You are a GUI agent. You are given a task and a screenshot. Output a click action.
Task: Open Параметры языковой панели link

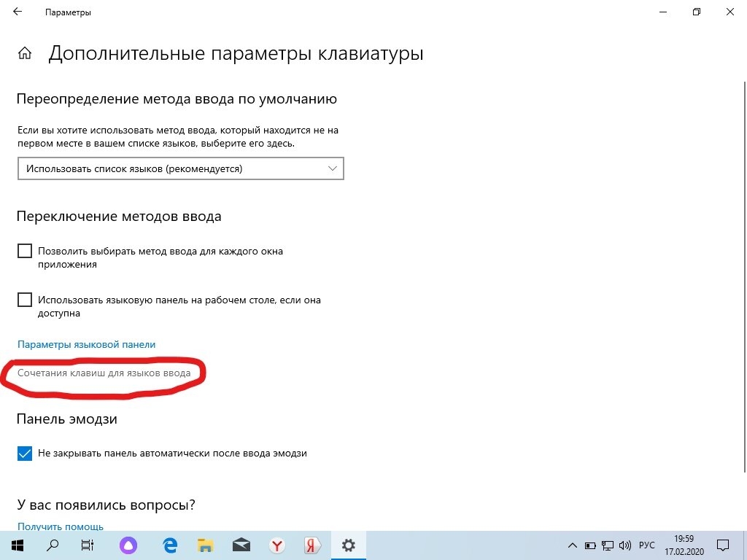[x=86, y=344]
